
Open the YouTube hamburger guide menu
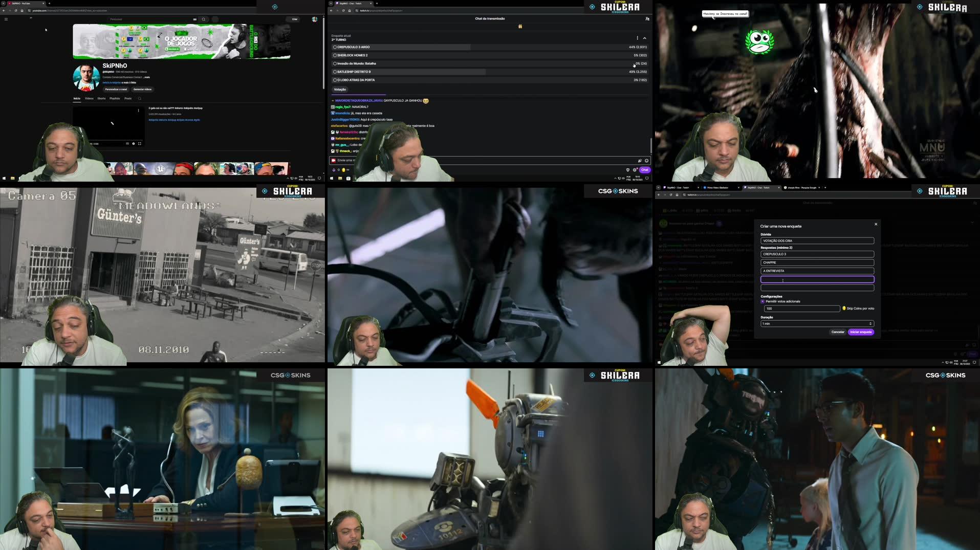[x=6, y=19]
